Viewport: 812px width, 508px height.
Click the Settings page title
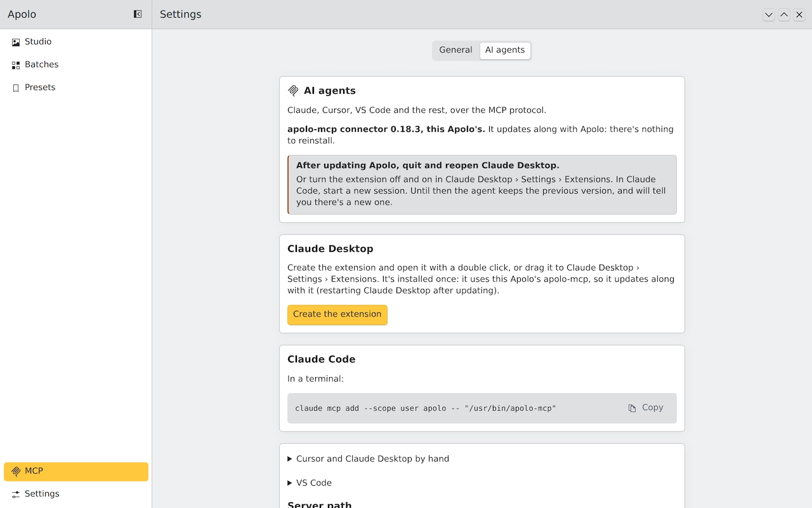coord(181,14)
